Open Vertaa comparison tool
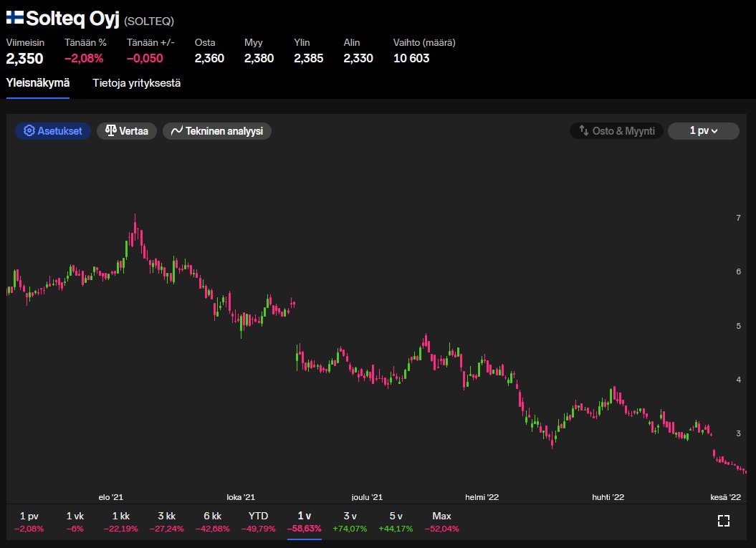This screenshot has height=548, width=756. click(x=127, y=130)
